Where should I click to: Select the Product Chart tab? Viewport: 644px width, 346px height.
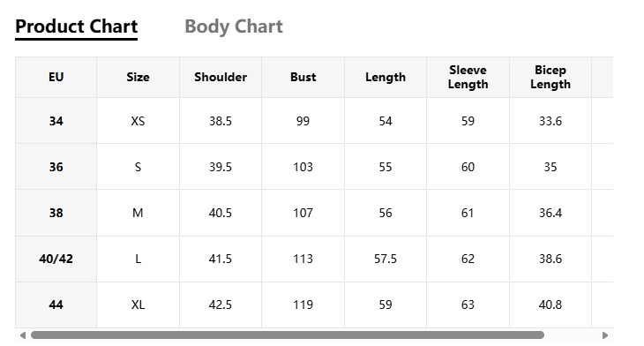coord(77,26)
